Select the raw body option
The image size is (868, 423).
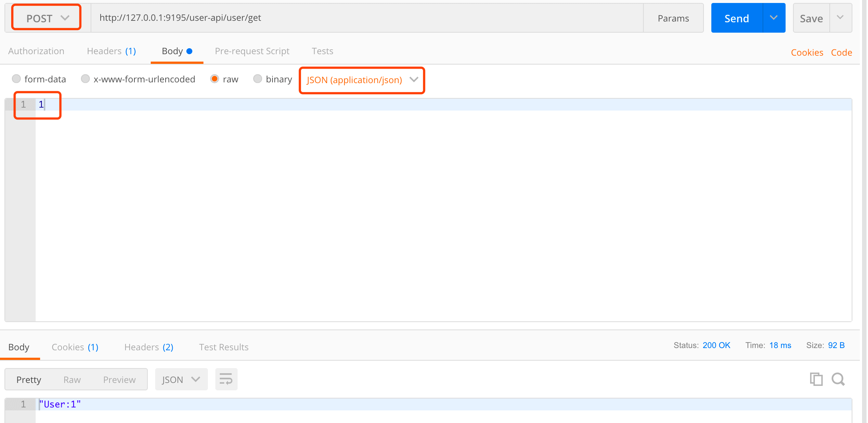tap(215, 79)
